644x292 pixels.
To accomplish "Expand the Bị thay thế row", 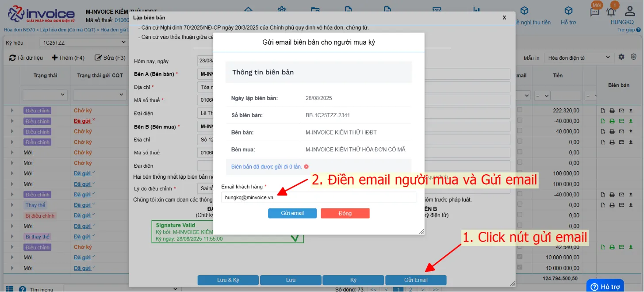I will 12,237.
